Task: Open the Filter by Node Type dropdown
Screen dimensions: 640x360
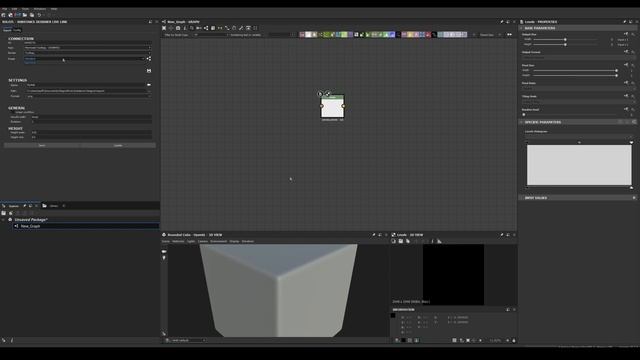Action: pyautogui.click(x=211, y=35)
